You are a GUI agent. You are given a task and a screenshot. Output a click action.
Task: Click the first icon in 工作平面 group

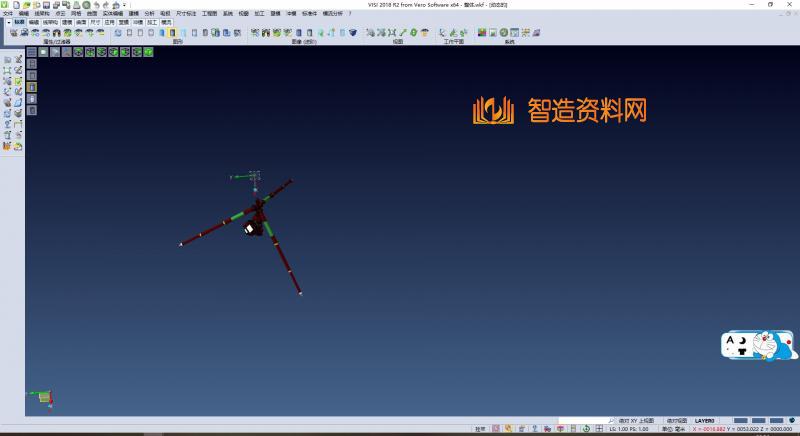[442, 33]
